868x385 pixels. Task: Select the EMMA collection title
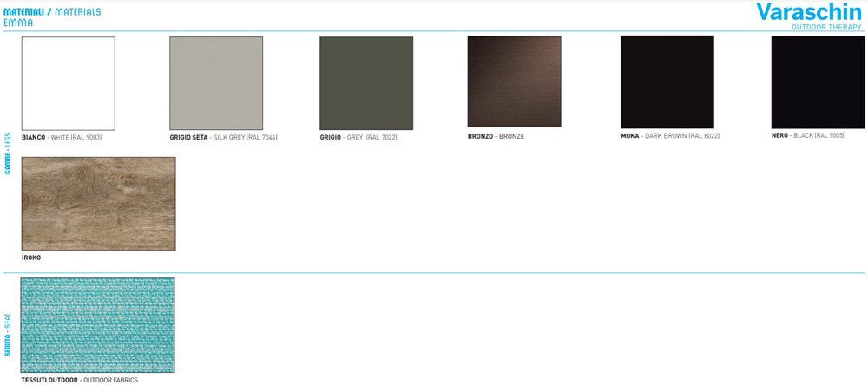pyautogui.click(x=18, y=23)
